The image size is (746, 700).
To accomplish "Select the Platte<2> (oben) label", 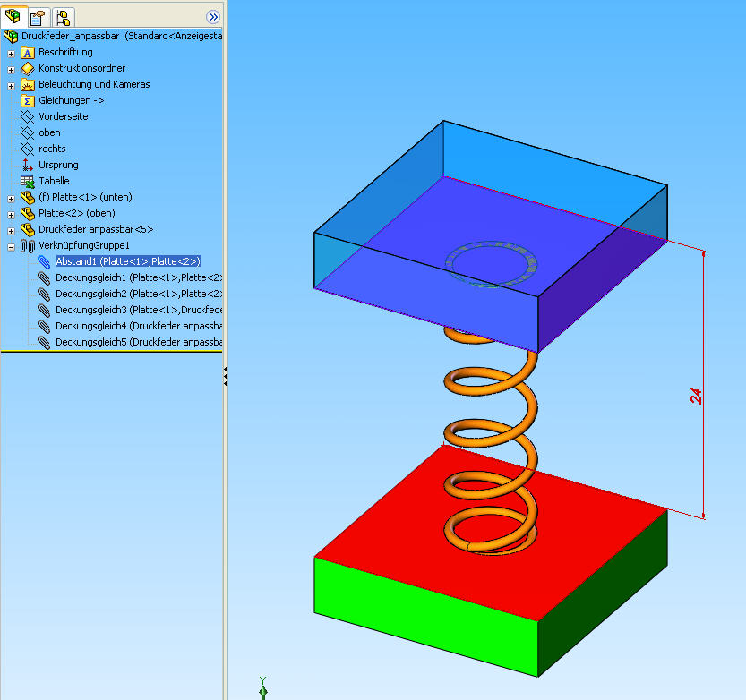I will pyautogui.click(x=77, y=213).
